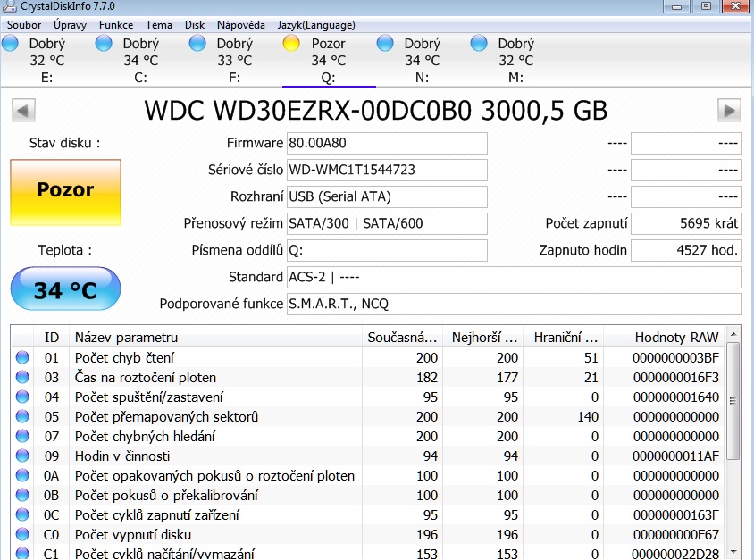Go to previous disk with left arrow

[x=23, y=111]
